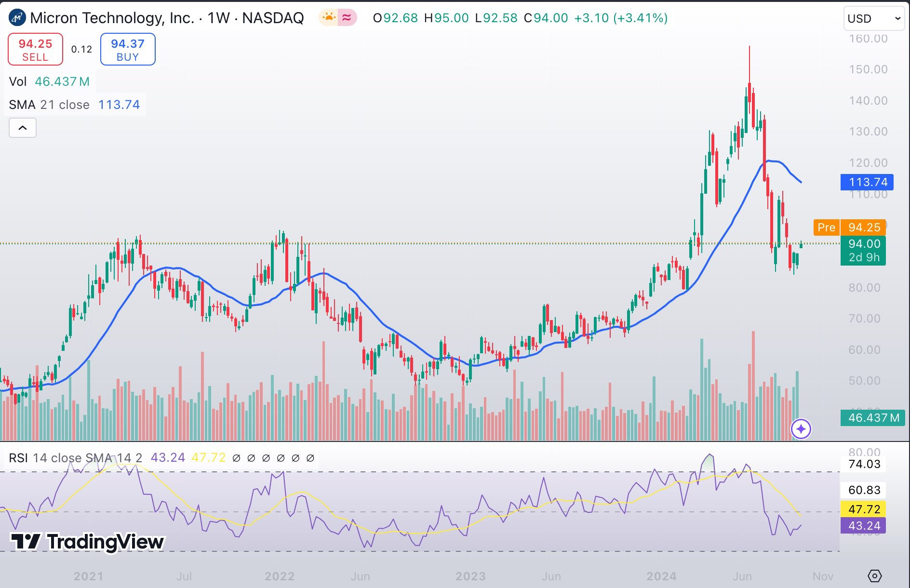Screen dimensions: 910x588
Task: Click the 50.00 price scale label
Action: (x=865, y=381)
